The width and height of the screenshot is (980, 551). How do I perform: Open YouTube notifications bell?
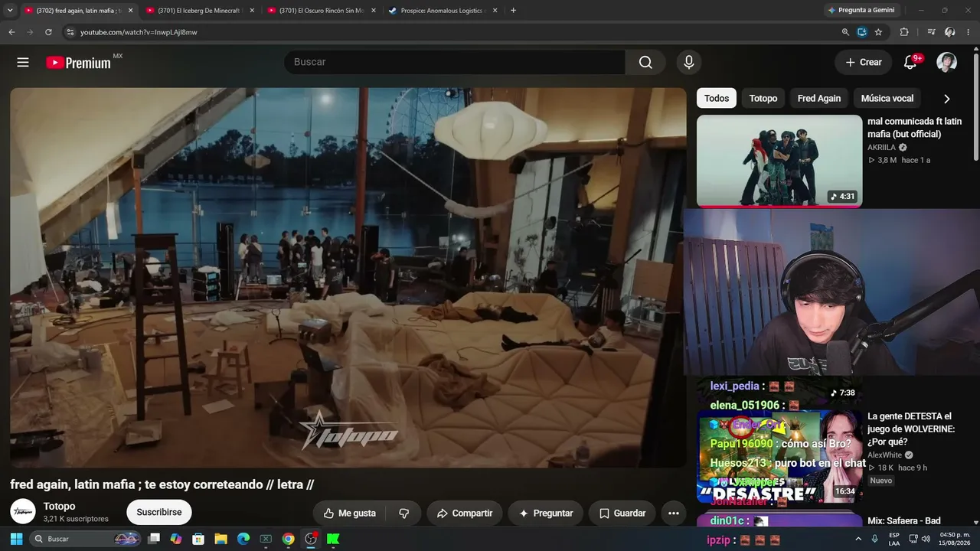coord(910,63)
